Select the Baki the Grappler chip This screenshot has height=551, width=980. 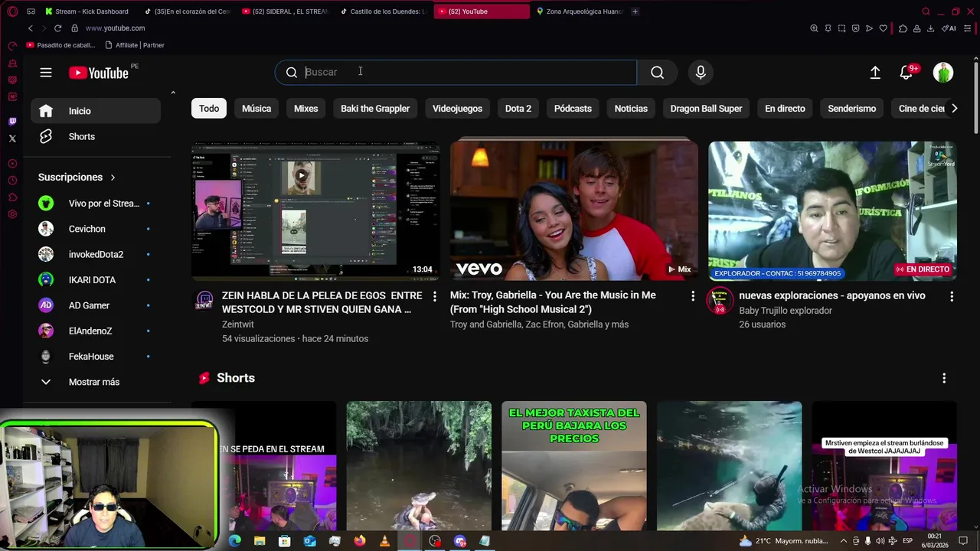click(375, 109)
